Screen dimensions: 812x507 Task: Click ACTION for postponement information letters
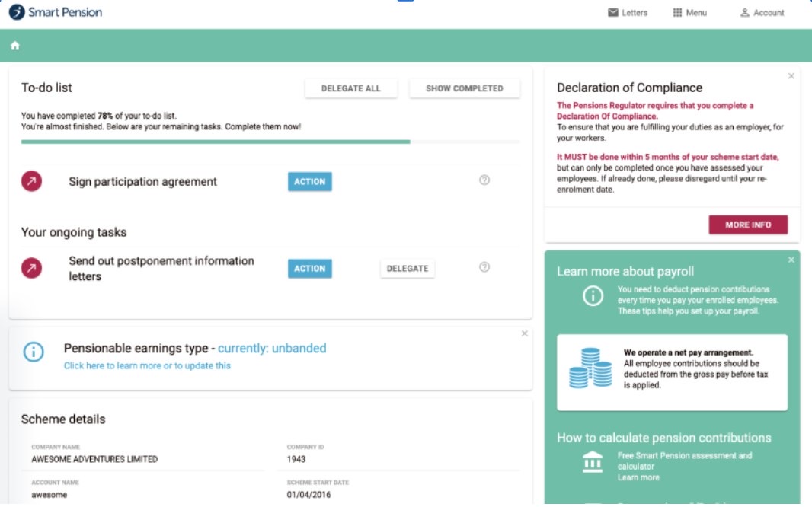coord(310,269)
